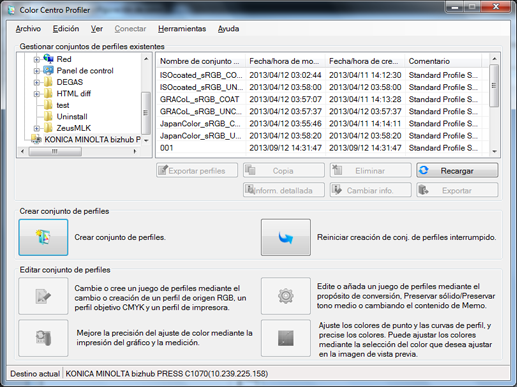Click the Uninstall folder icon

[x=48, y=116]
